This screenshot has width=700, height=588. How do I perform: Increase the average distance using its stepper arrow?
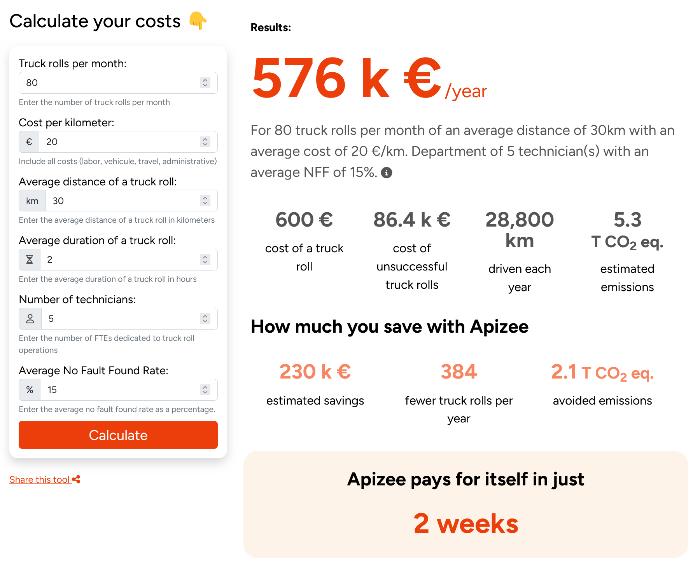[x=205, y=198]
